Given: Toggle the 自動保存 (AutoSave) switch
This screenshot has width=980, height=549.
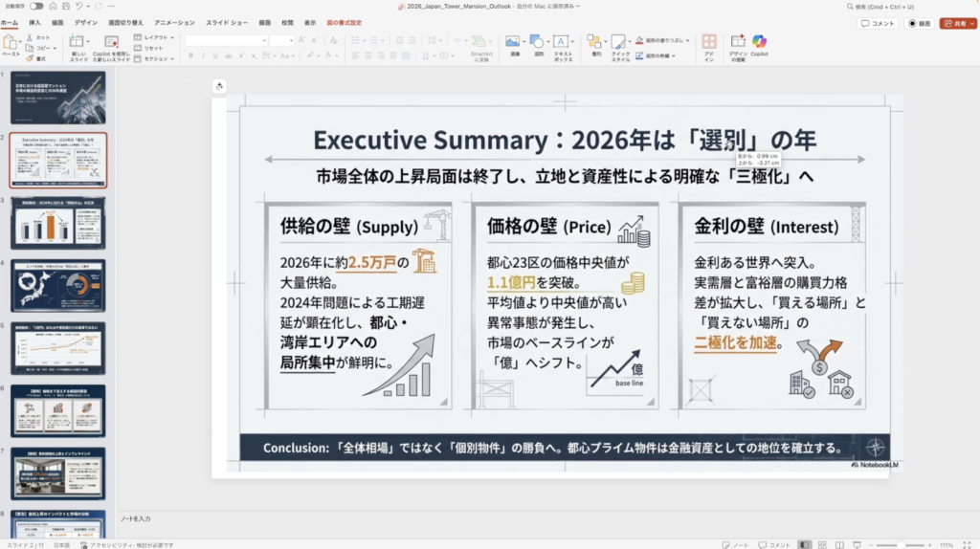Looking at the screenshot, I should click(34, 7).
